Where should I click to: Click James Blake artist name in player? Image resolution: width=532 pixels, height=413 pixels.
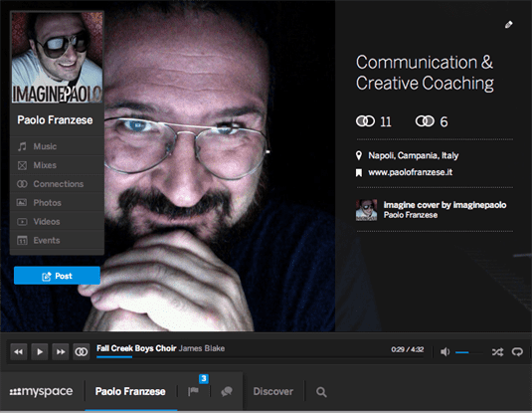pos(202,348)
